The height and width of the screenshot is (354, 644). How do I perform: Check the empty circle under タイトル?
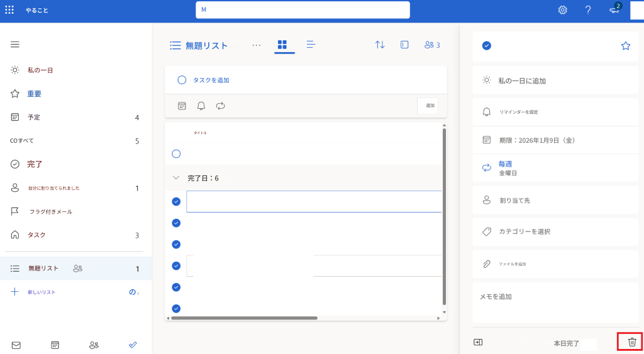click(x=176, y=154)
